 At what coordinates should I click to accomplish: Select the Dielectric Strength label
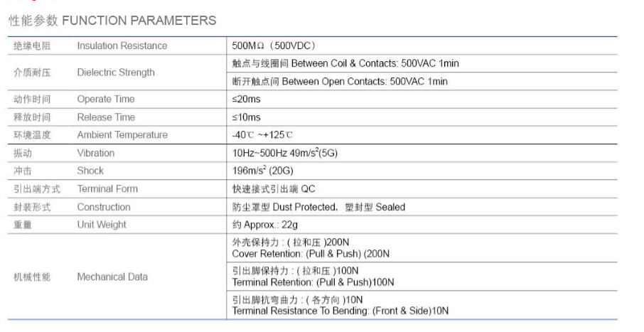tap(116, 73)
